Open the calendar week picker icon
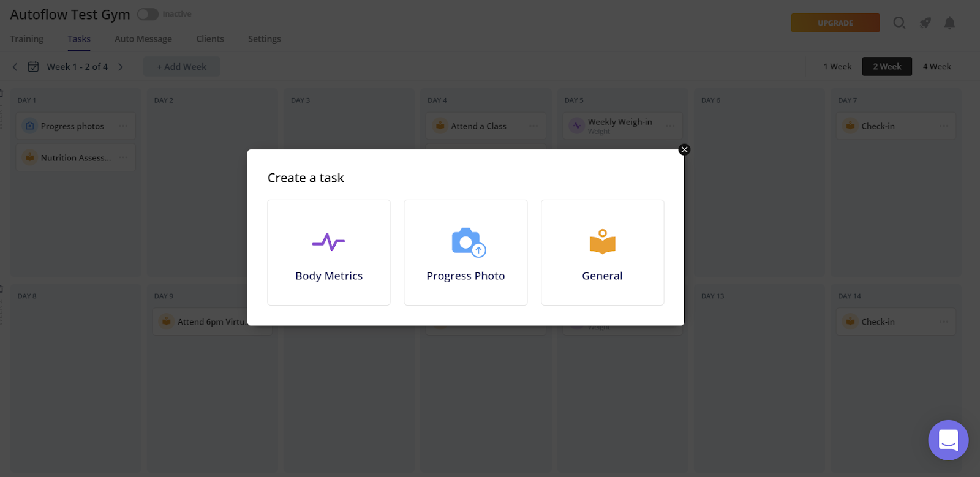 click(34, 67)
